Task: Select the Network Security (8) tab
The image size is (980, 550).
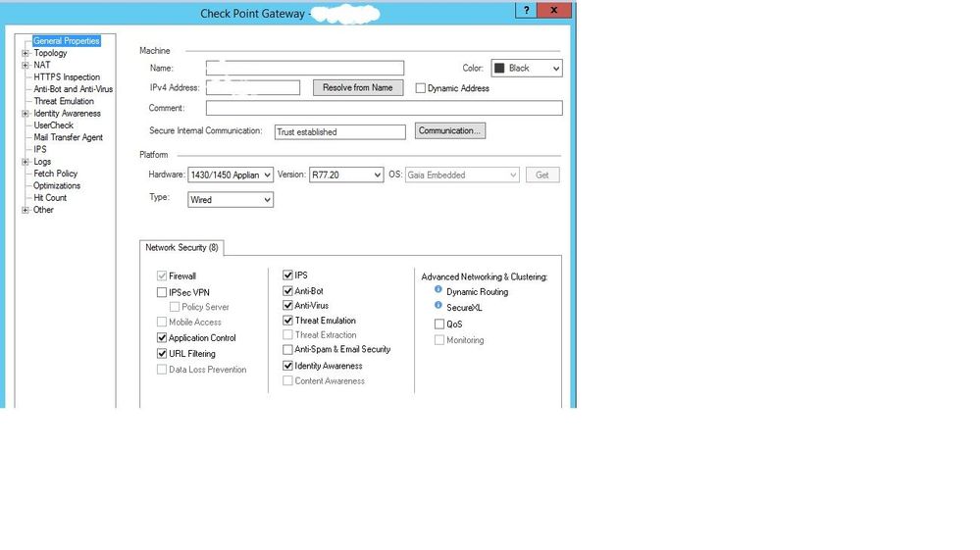Action: (181, 248)
